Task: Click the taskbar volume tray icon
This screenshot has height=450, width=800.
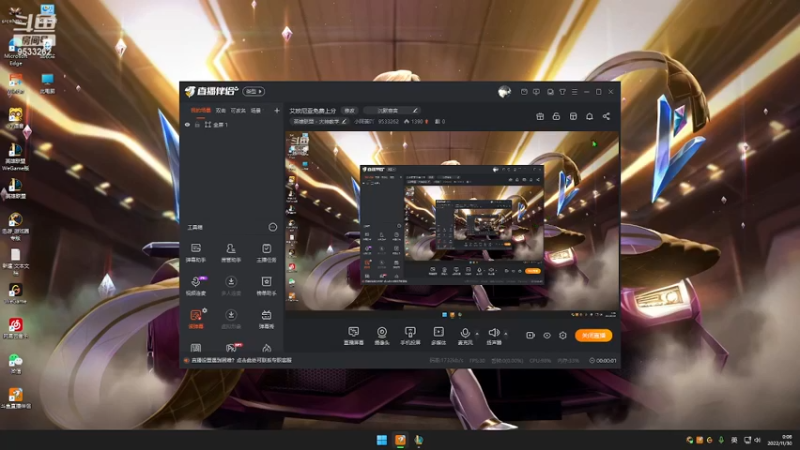Action: (758, 440)
